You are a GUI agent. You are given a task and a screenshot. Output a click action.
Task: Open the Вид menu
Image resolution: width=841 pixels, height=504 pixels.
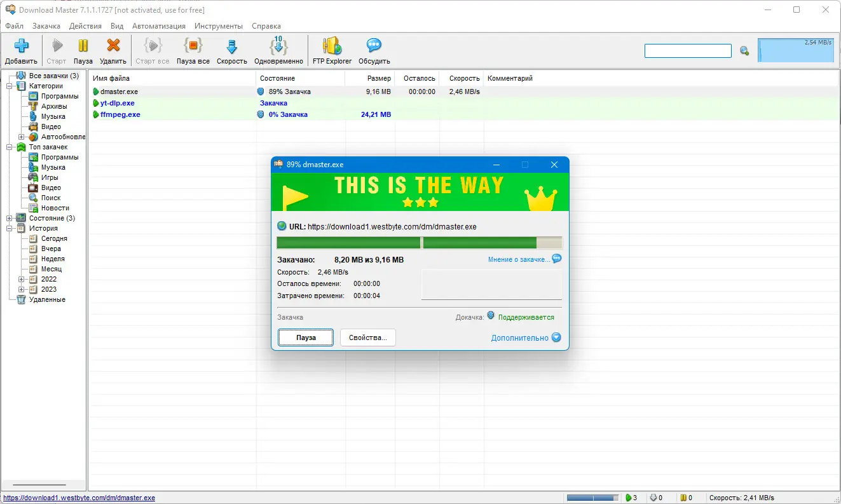pos(117,26)
